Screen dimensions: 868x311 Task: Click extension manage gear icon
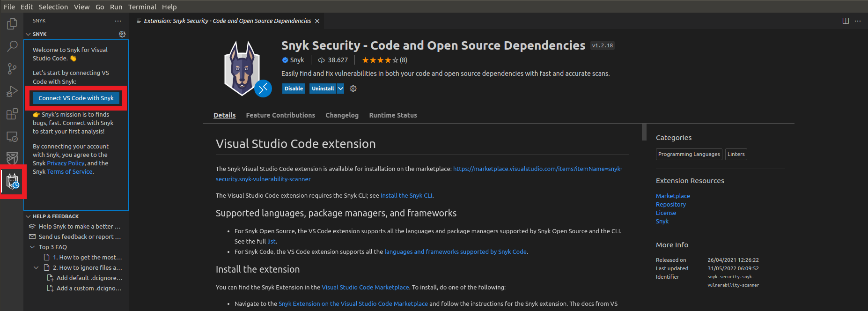tap(353, 89)
